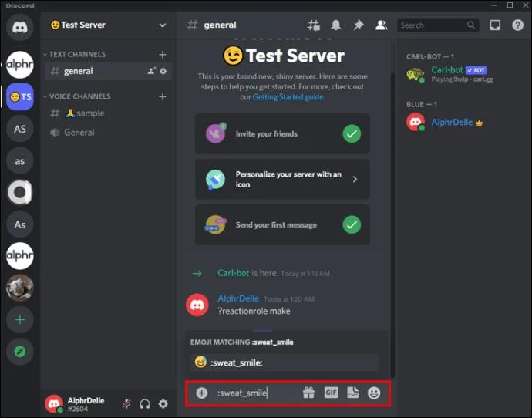Select the general text channel
The height and width of the screenshot is (418, 532).
point(108,71)
